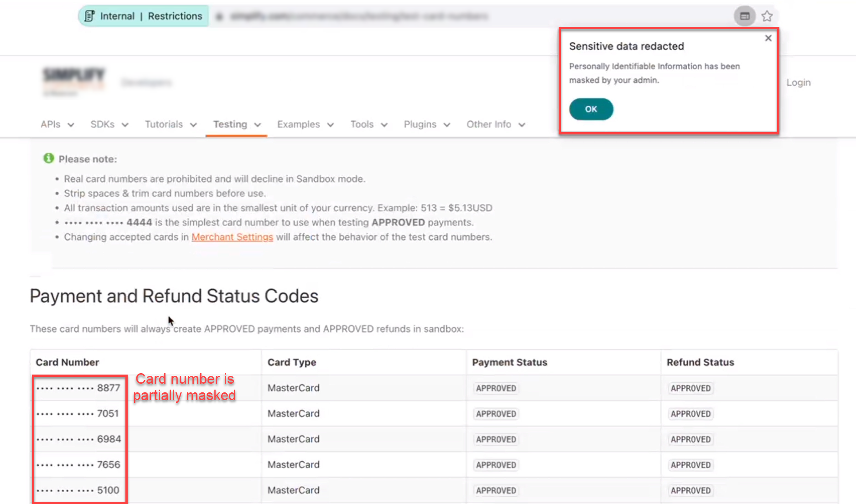Image resolution: width=856 pixels, height=504 pixels.
Task: Click Refund Status APPROVED badge in 7051 row
Action: 690,414
